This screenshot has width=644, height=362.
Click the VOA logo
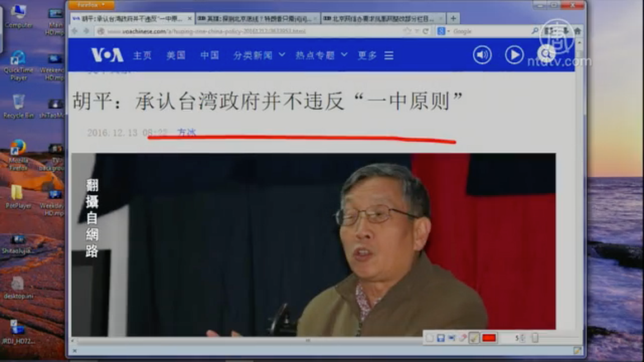pos(107,55)
